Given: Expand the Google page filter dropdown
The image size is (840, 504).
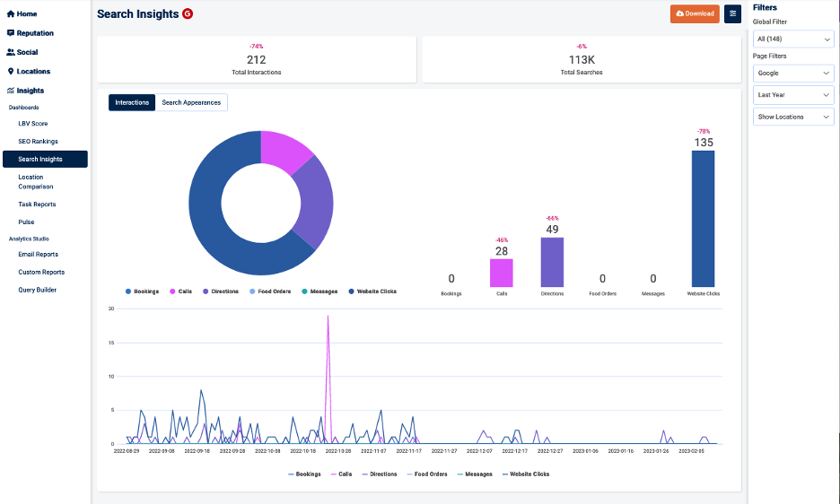Looking at the screenshot, I should pos(793,73).
